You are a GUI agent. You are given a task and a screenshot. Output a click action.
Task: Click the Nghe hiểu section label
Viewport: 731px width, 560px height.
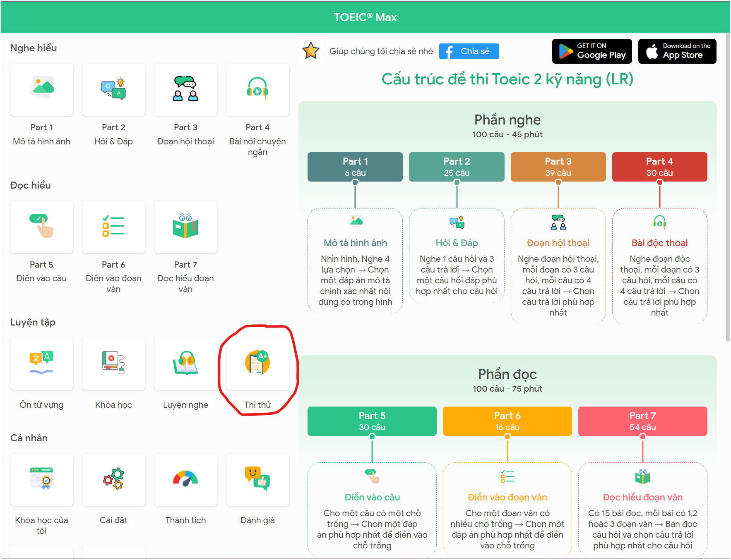pyautogui.click(x=34, y=48)
